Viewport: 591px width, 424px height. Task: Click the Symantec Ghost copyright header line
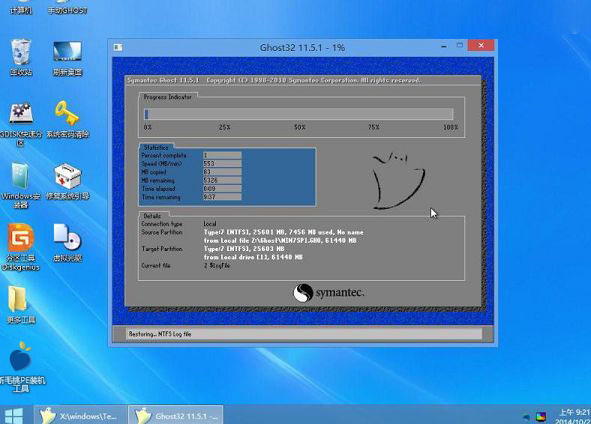[x=274, y=80]
